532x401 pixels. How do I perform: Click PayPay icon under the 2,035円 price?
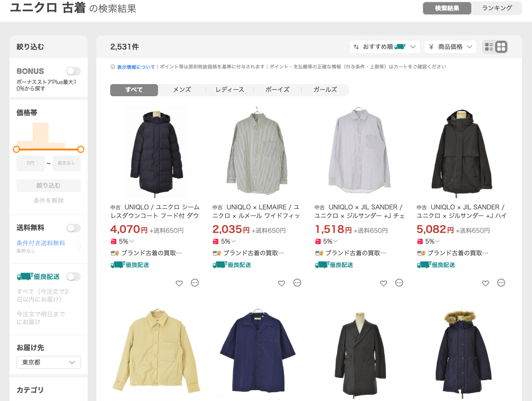coord(216,241)
